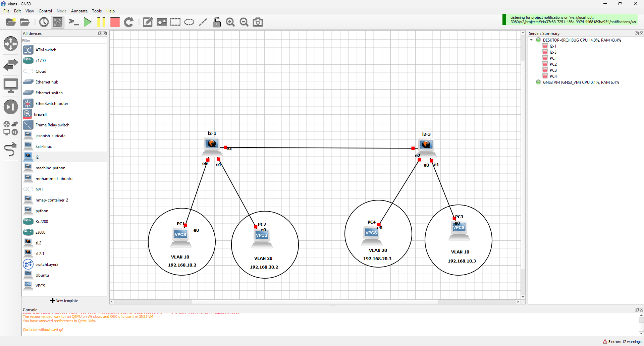Select VPCS device template
Image resolution: width=644 pixels, height=346 pixels.
coord(64,286)
